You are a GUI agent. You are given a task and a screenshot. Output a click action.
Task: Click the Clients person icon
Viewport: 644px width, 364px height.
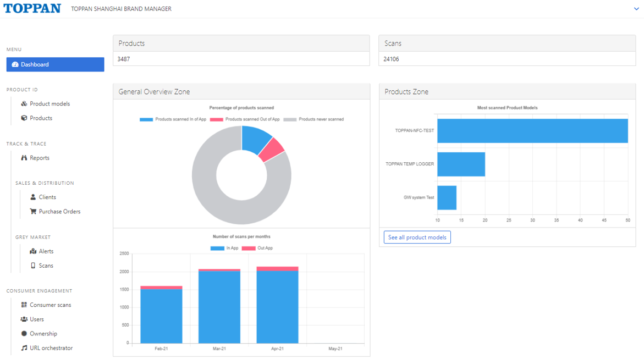[x=33, y=197]
